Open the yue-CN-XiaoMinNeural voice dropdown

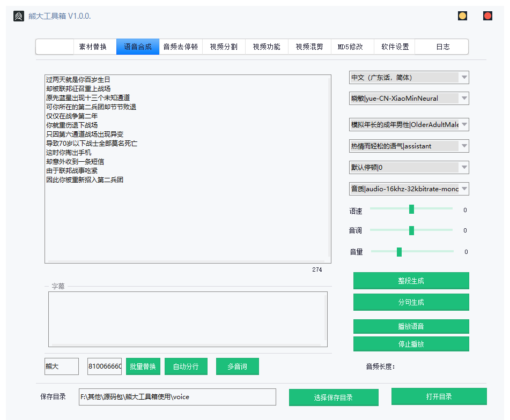coord(409,99)
